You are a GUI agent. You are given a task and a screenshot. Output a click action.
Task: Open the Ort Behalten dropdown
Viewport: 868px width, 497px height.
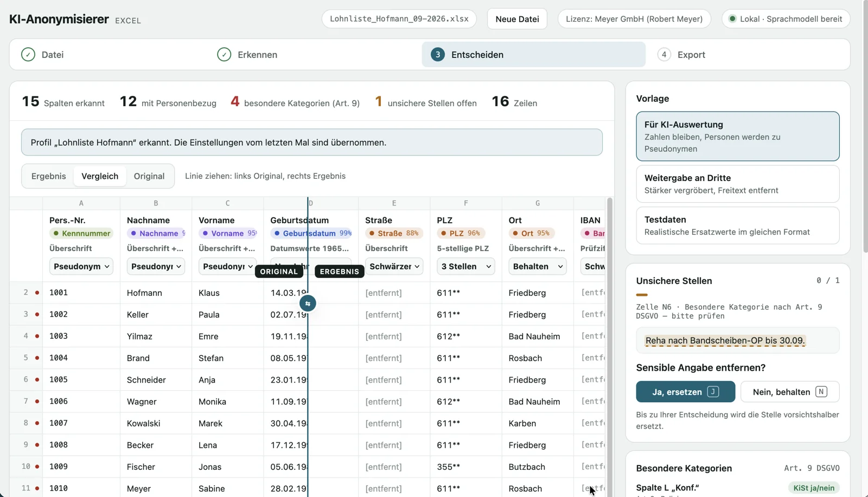coord(538,267)
